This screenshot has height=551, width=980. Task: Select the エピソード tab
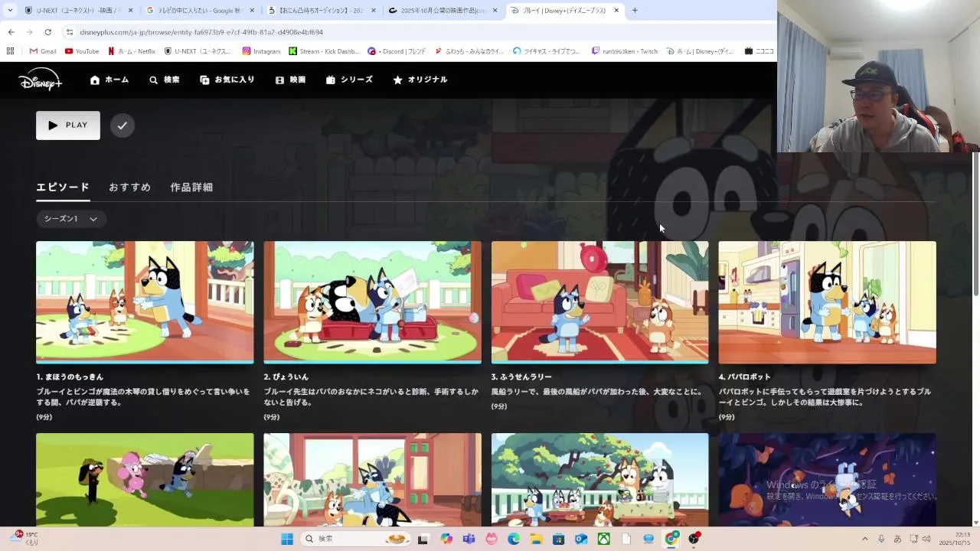pyautogui.click(x=63, y=187)
